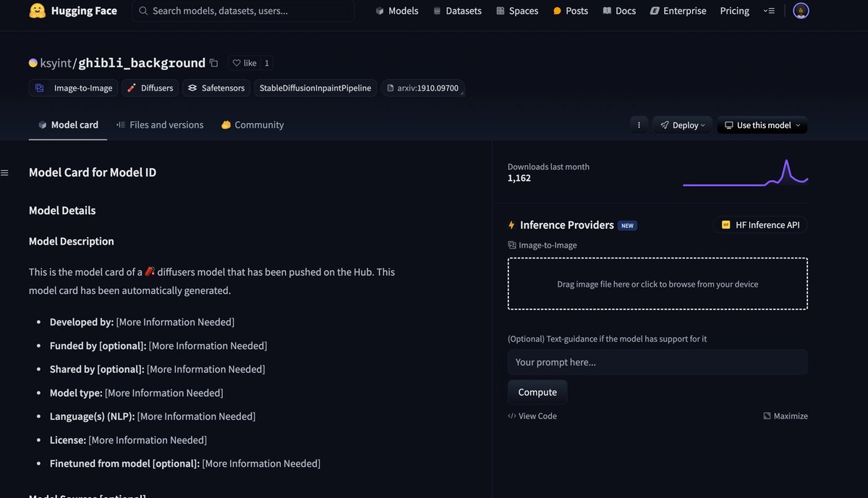Image resolution: width=868 pixels, height=498 pixels.
Task: Open the table of contents hamburger icon
Action: [x=4, y=173]
